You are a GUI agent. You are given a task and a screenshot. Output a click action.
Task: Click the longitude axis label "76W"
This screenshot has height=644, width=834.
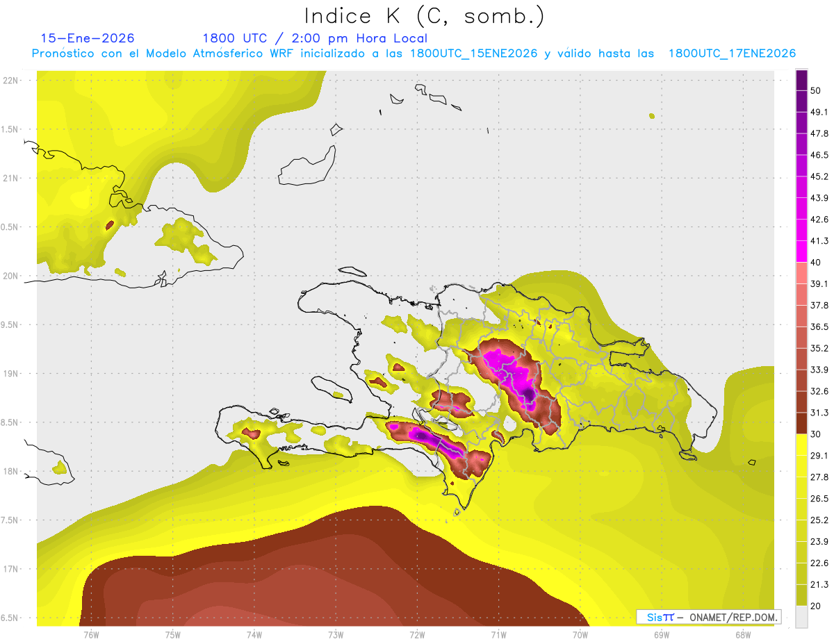tap(91, 635)
